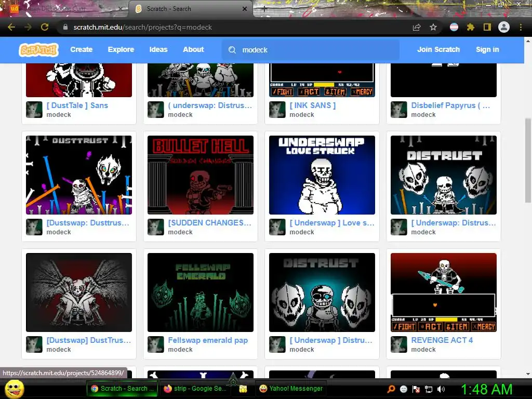Click the site lock icon

pos(65,27)
